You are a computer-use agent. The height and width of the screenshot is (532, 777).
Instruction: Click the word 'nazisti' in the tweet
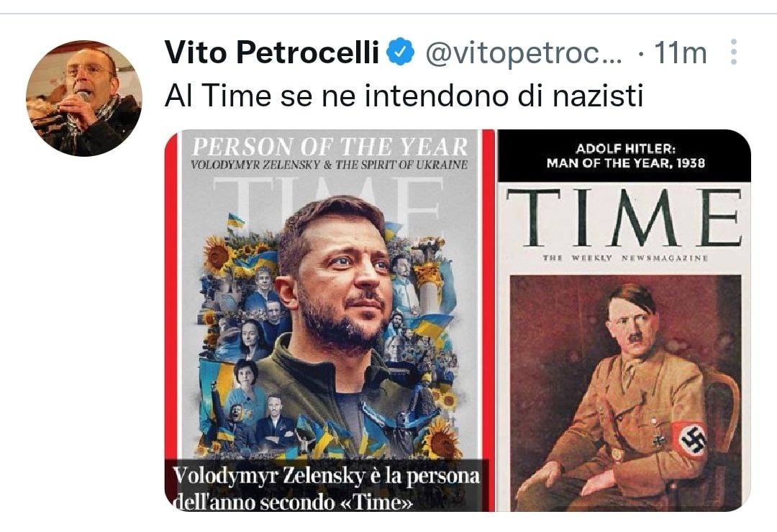coord(598,95)
